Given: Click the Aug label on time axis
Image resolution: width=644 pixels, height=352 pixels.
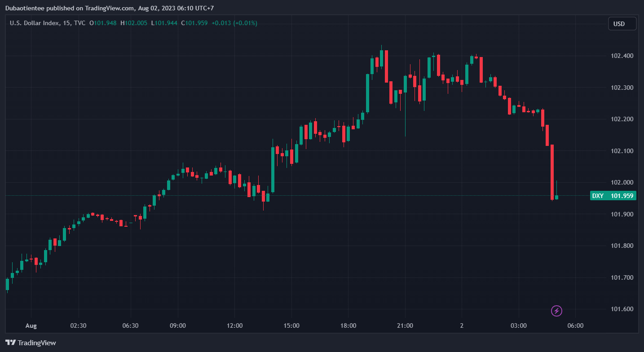Looking at the screenshot, I should (31, 325).
